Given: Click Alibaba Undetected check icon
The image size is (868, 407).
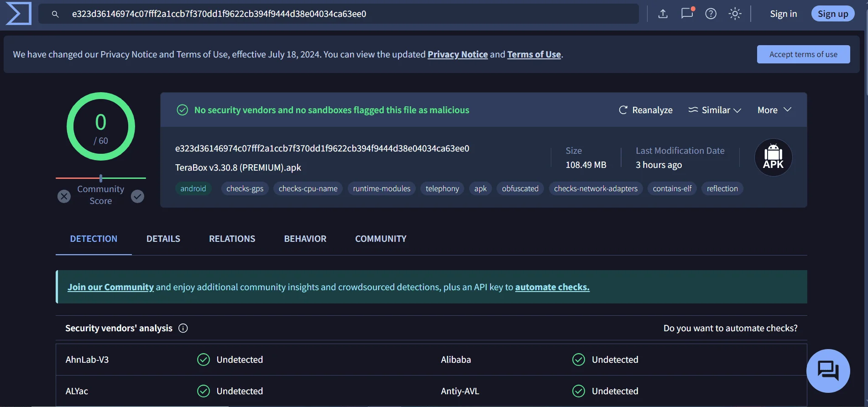Looking at the screenshot, I should [579, 360].
